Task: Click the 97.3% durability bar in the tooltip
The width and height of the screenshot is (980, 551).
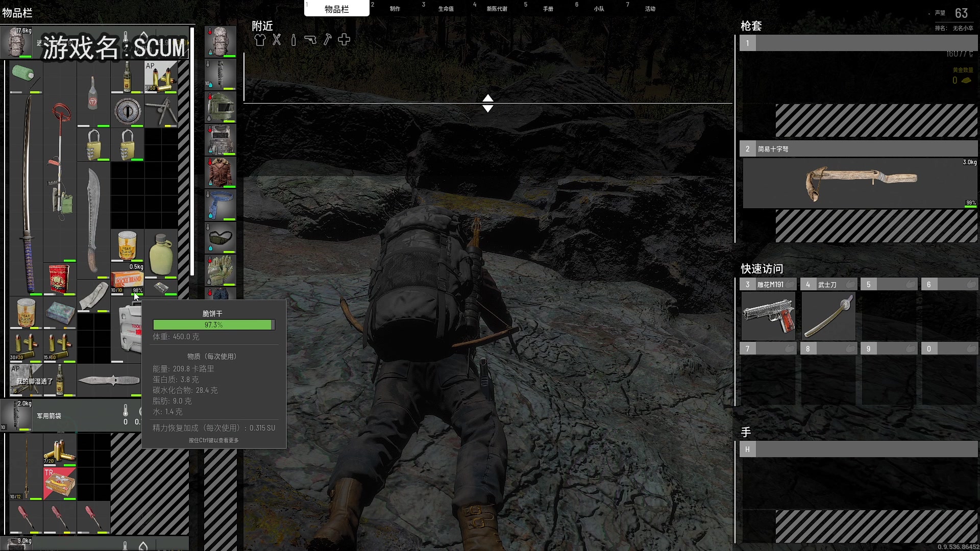Action: pyautogui.click(x=213, y=325)
